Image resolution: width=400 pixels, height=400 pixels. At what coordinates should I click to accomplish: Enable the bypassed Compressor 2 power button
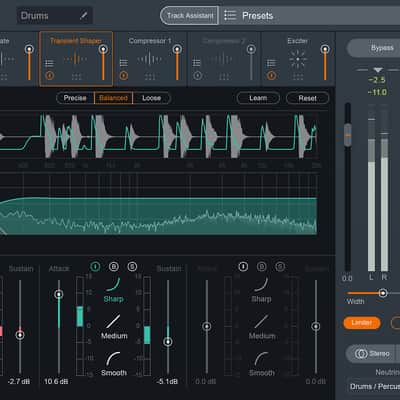(197, 76)
